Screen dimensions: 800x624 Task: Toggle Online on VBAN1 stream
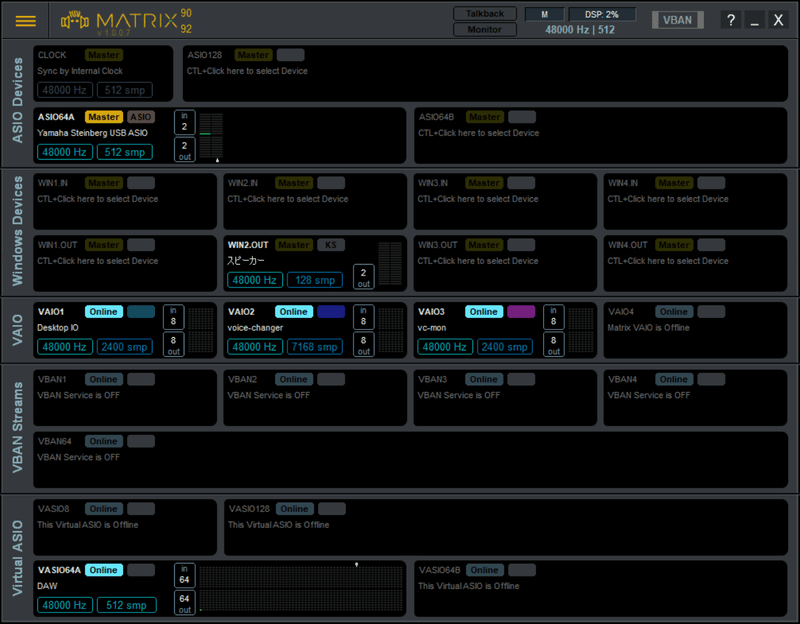(x=104, y=379)
